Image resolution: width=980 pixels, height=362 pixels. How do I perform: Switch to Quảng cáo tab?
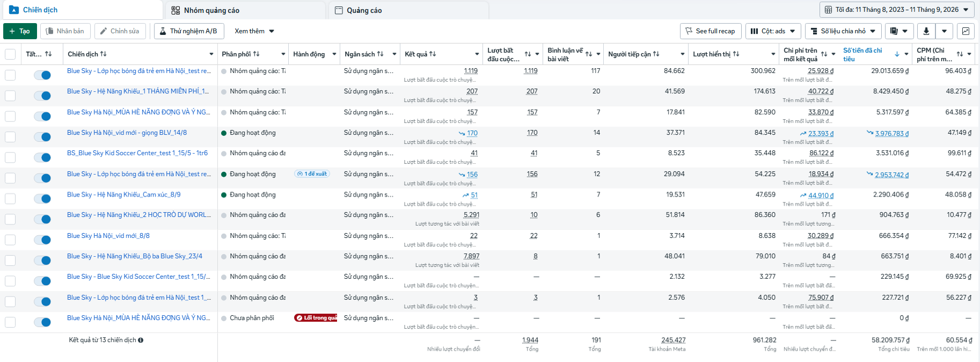pos(408,10)
